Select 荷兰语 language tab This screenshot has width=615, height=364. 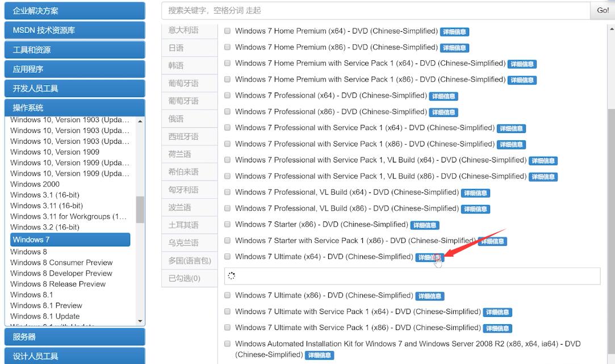pos(190,154)
